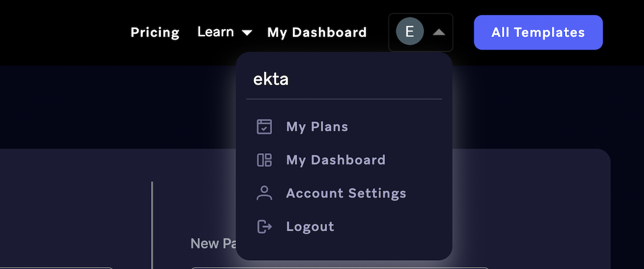The image size is (644, 269).
Task: Select My Plans from the user menu
Action: (317, 127)
